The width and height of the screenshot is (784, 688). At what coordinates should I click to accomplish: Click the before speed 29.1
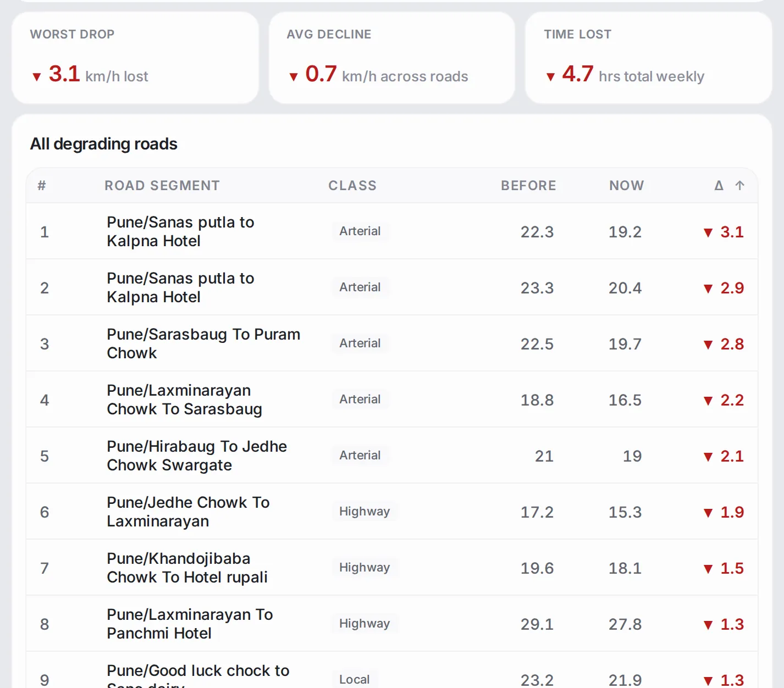point(537,624)
